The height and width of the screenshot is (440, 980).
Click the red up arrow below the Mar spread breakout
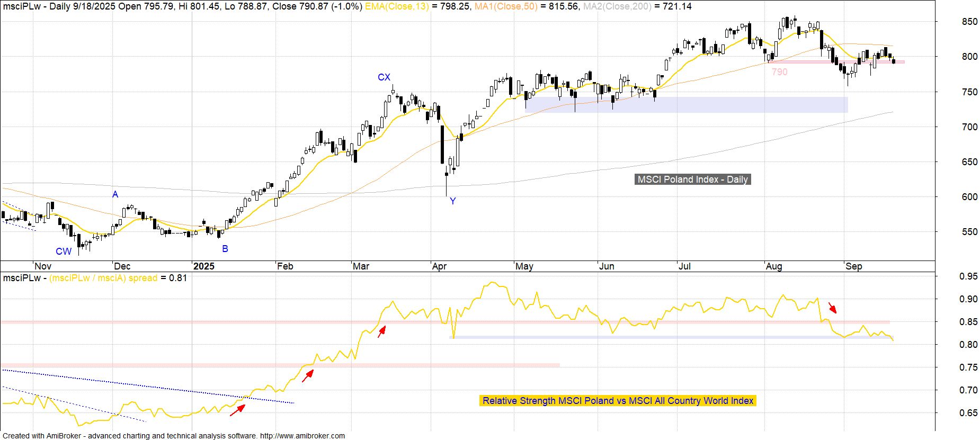(381, 331)
